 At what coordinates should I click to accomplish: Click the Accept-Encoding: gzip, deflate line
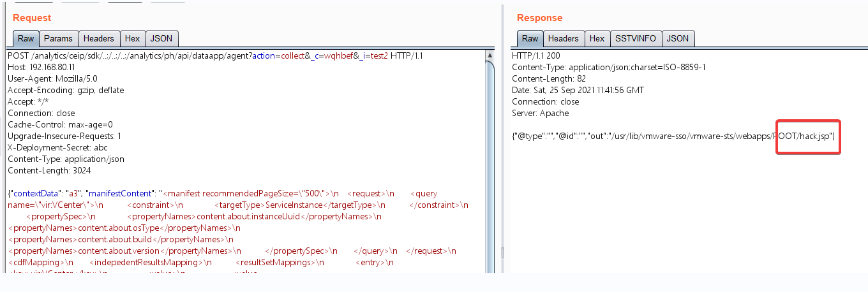coord(66,91)
